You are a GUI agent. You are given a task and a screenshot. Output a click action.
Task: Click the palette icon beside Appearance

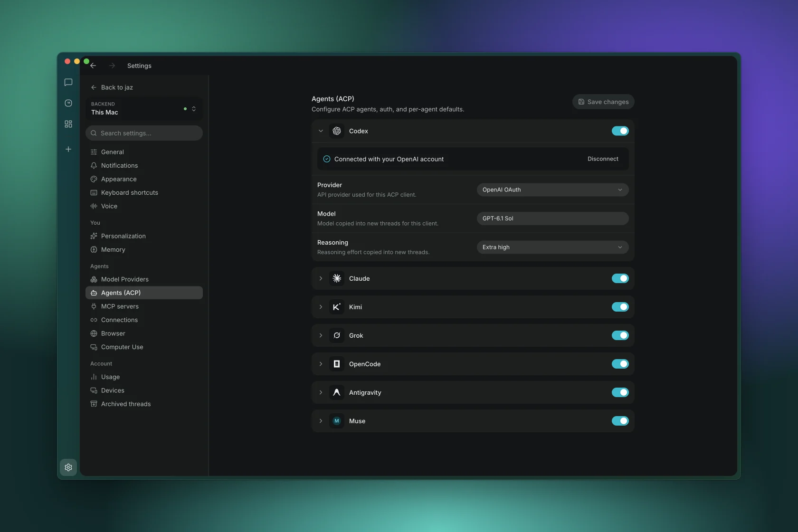[94, 179]
